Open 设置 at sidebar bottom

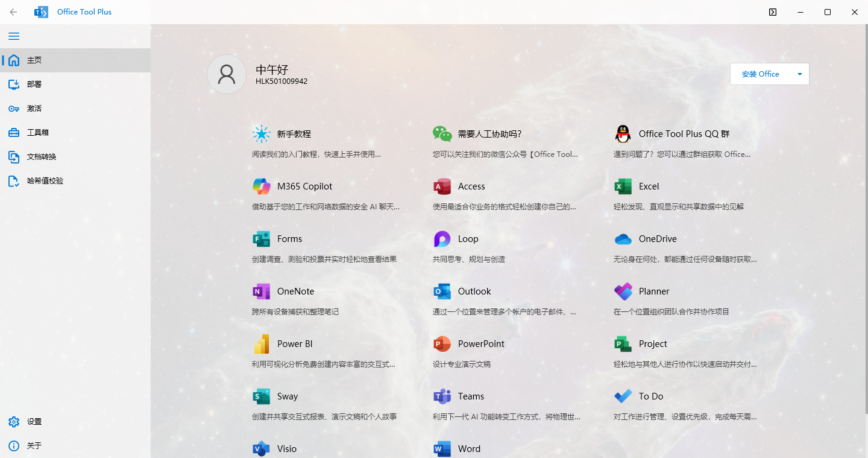75,422
